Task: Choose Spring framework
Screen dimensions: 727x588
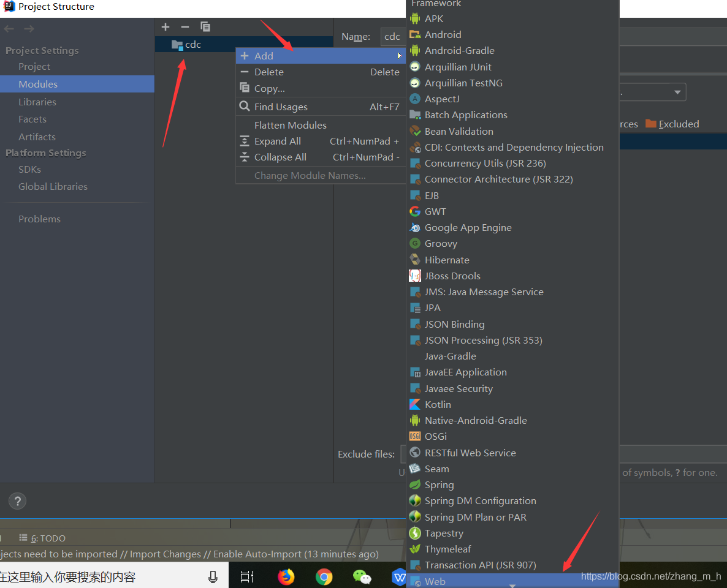Action: (512, 484)
